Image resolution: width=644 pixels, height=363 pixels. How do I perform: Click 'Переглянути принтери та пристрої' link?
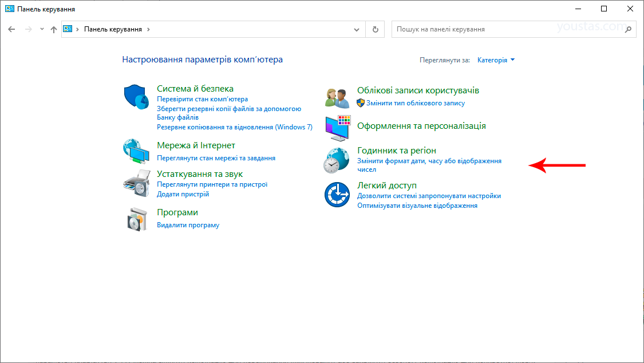pyautogui.click(x=212, y=184)
